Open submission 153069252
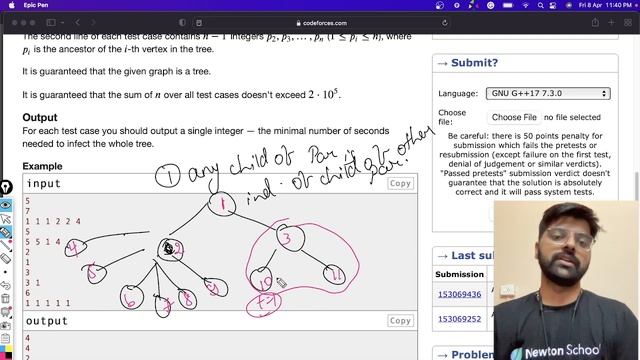The width and height of the screenshot is (640, 360). [459, 319]
